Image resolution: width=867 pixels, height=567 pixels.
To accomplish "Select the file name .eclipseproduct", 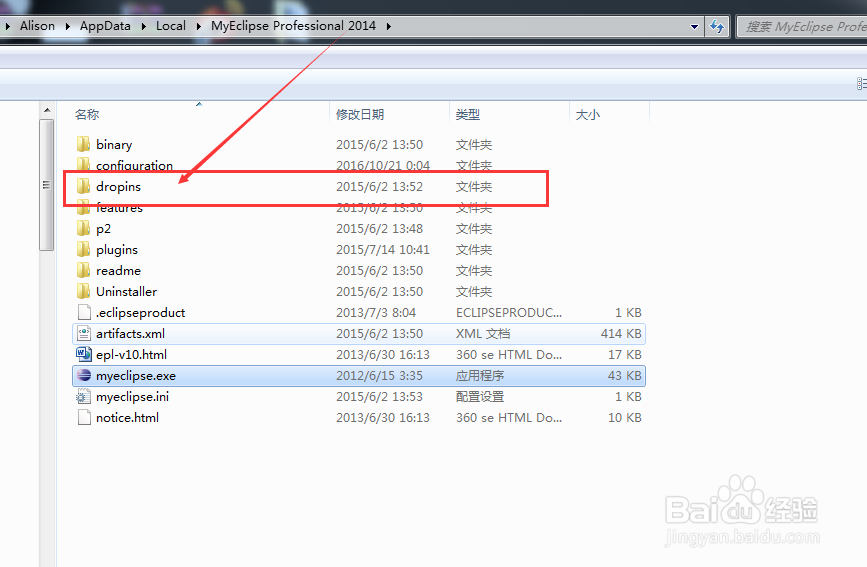I will (x=140, y=313).
